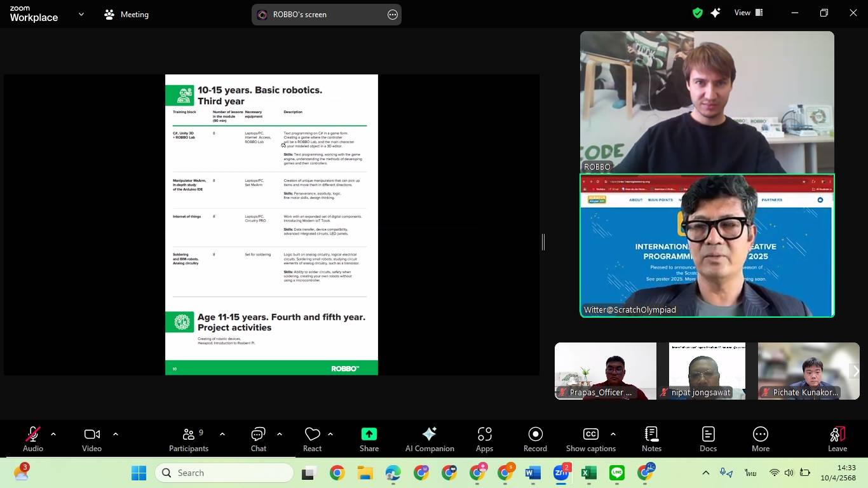Open Microsoft Word from taskbar

[x=532, y=473]
